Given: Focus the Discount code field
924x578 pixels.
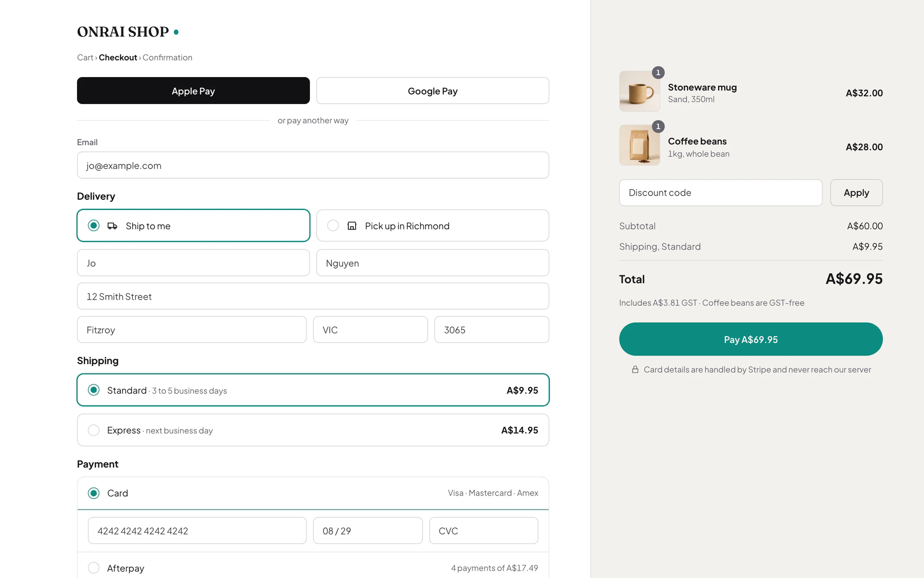Looking at the screenshot, I should [720, 193].
